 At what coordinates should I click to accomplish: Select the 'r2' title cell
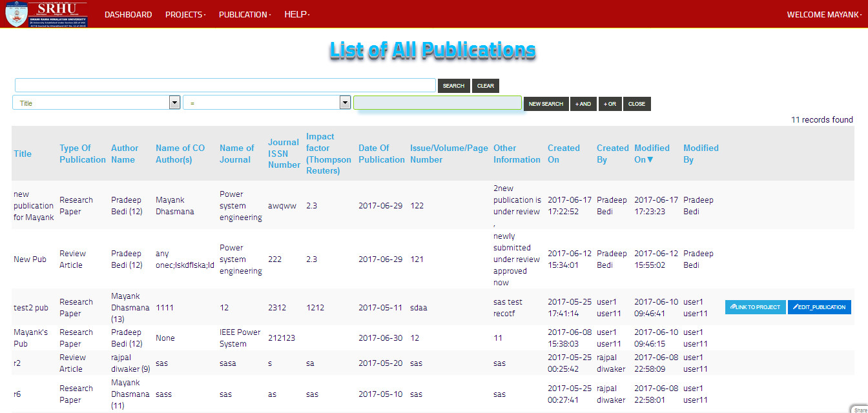pyautogui.click(x=17, y=363)
